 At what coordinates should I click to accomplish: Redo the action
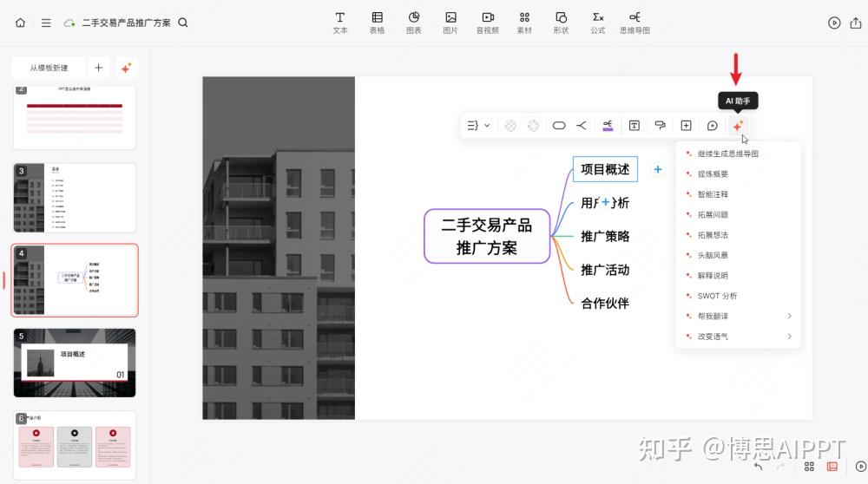(x=780, y=467)
